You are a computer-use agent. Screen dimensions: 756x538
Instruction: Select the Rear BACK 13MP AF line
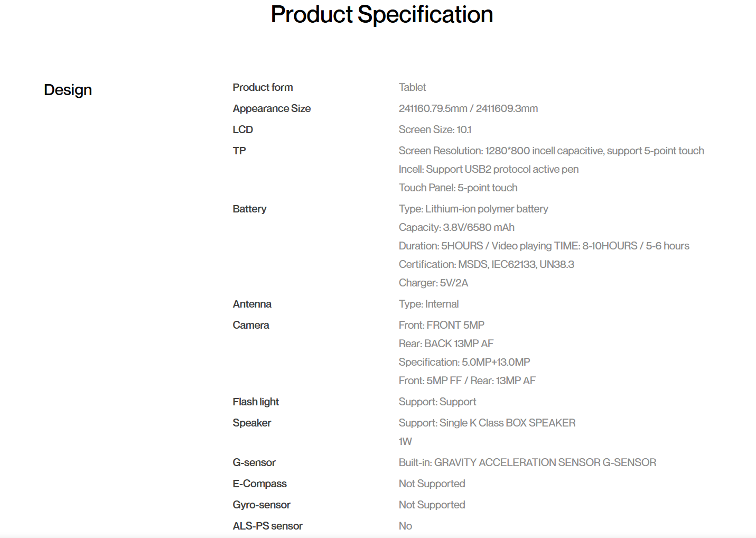pyautogui.click(x=446, y=344)
